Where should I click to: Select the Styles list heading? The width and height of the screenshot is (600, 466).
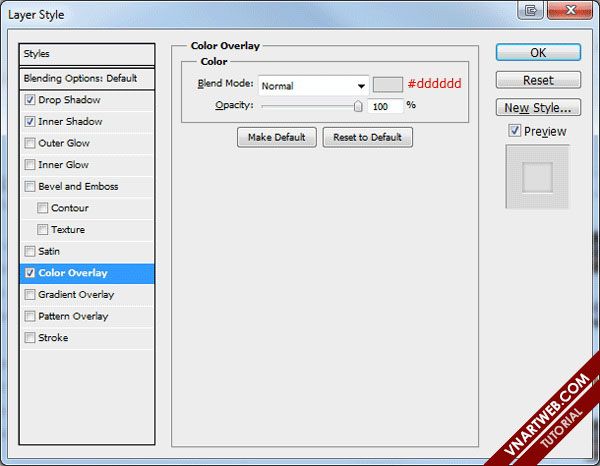[87, 54]
